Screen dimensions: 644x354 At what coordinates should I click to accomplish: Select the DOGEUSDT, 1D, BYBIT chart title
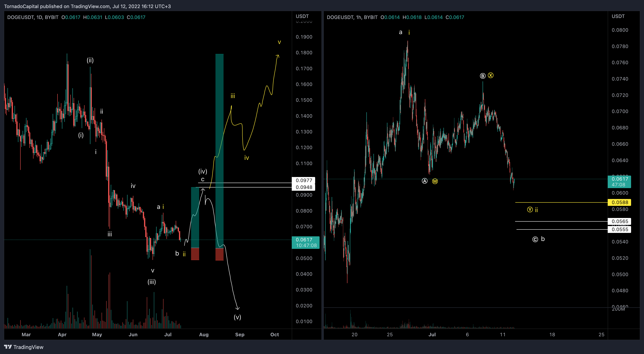tap(33, 17)
